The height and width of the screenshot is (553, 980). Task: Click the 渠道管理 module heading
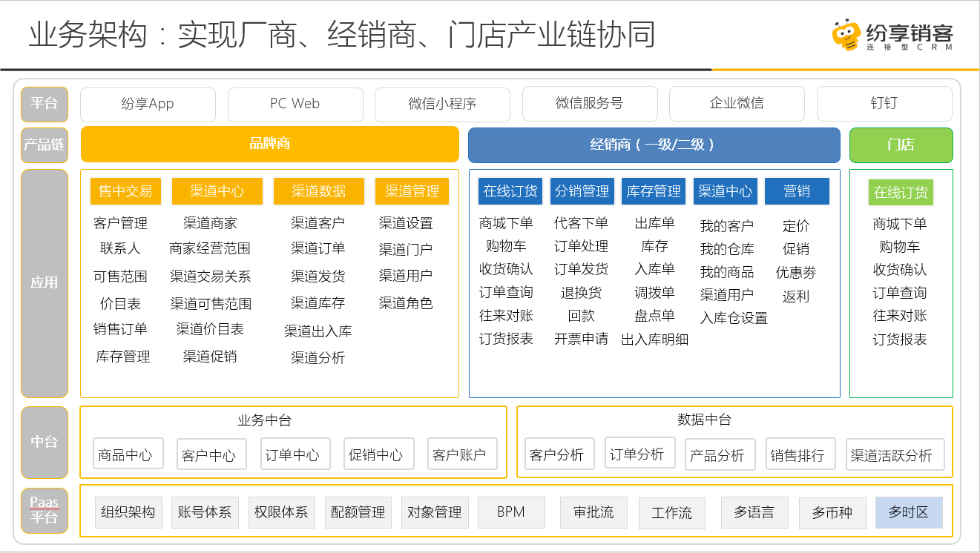412,191
